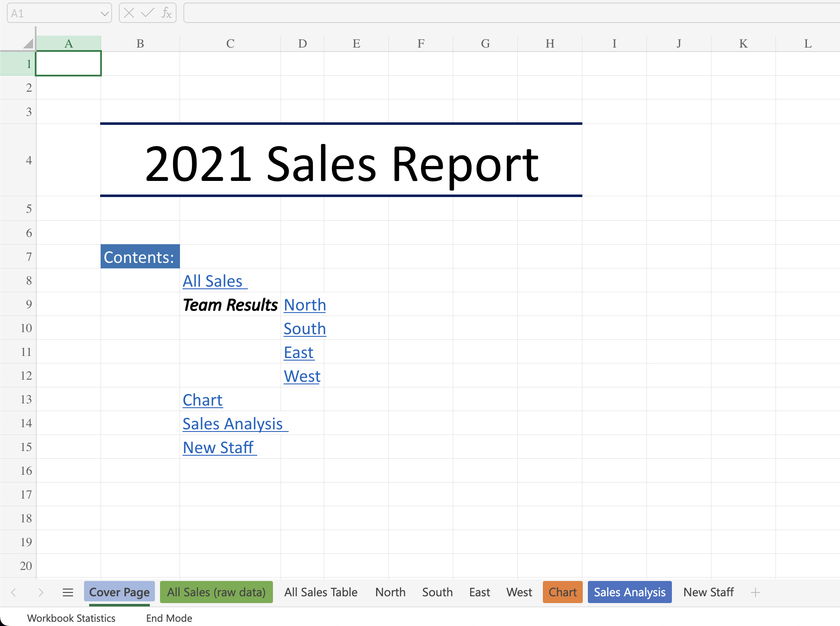Screen dimensions: 840x626
Task: Expand the Name Box dropdown arrow
Action: click(x=104, y=14)
